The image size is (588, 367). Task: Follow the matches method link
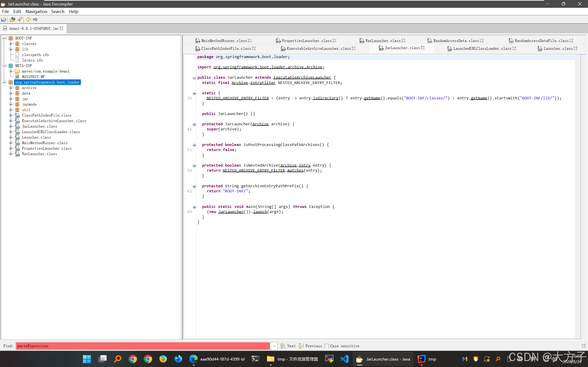pyautogui.click(x=295, y=170)
